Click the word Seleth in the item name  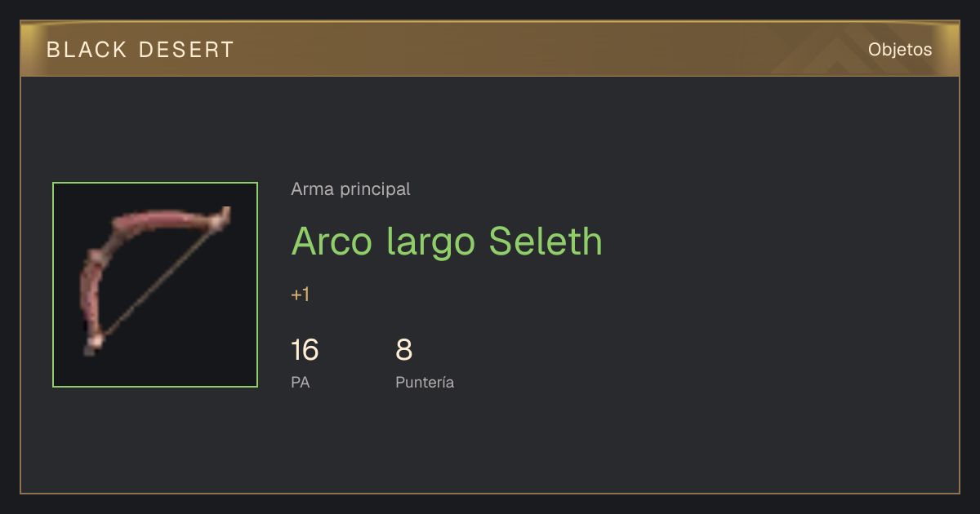point(546,240)
